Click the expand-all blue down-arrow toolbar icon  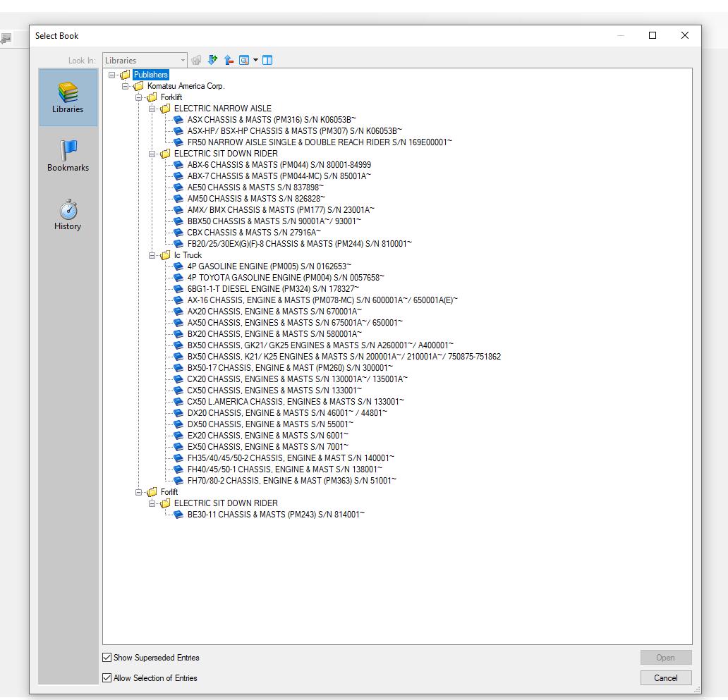pos(212,60)
